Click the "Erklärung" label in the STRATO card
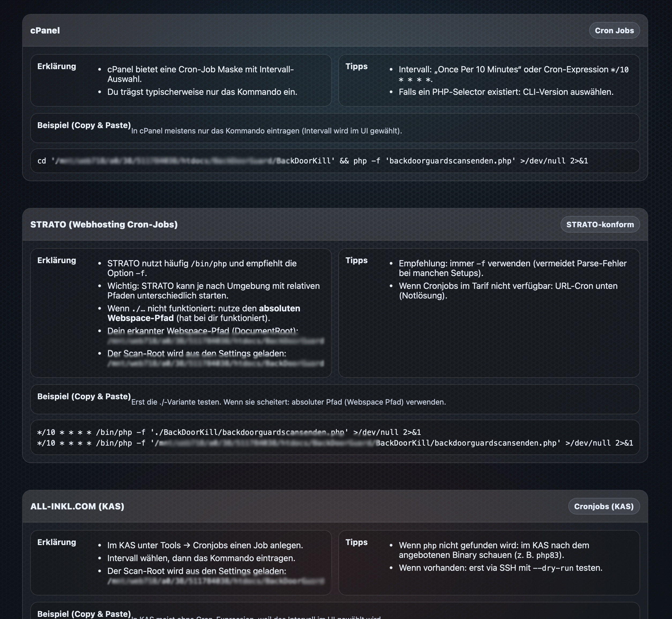 [57, 260]
